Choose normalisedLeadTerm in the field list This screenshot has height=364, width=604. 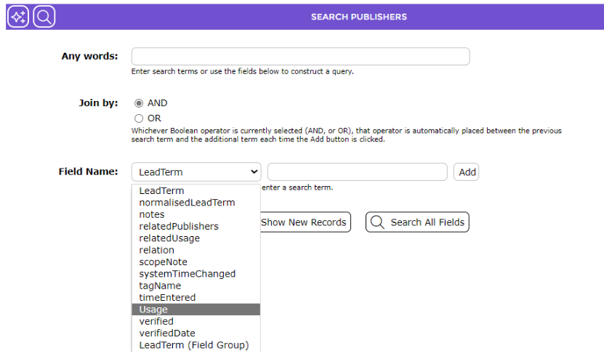pyautogui.click(x=196, y=203)
